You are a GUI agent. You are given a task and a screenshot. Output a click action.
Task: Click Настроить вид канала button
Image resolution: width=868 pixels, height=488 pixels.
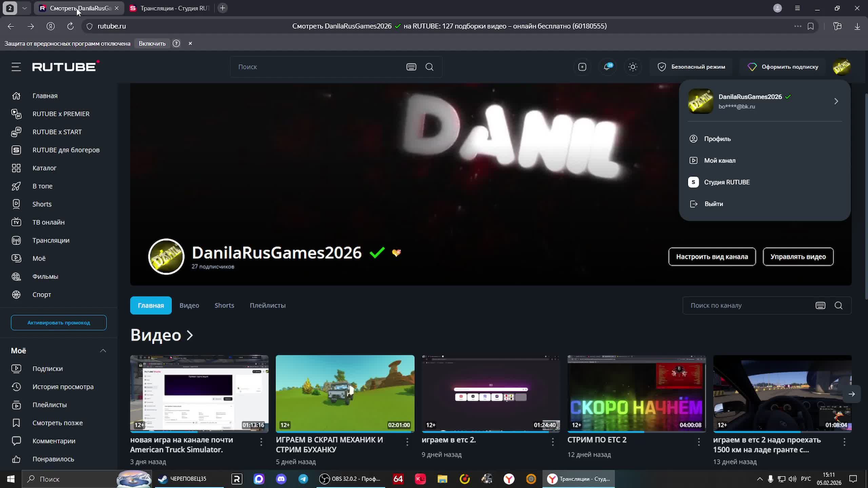[712, 257]
